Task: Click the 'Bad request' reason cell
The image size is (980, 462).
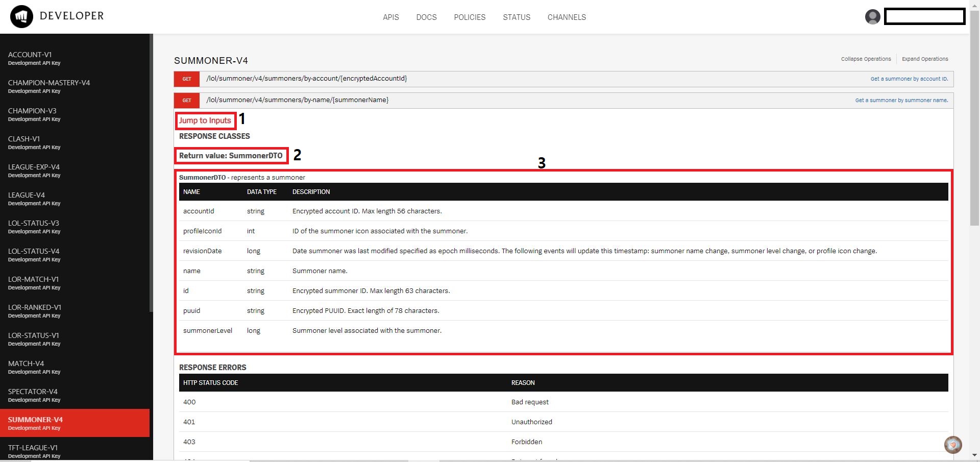Action: tap(530, 402)
